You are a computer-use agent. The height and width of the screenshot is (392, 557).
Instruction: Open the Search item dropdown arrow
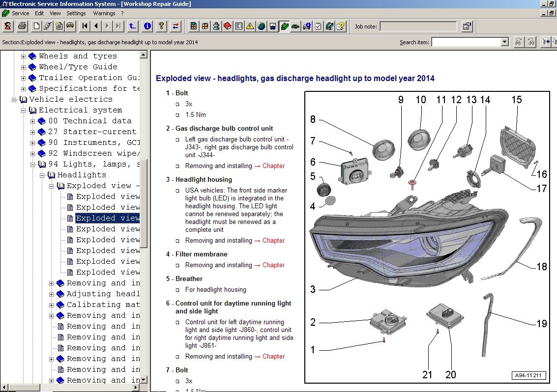coord(505,42)
